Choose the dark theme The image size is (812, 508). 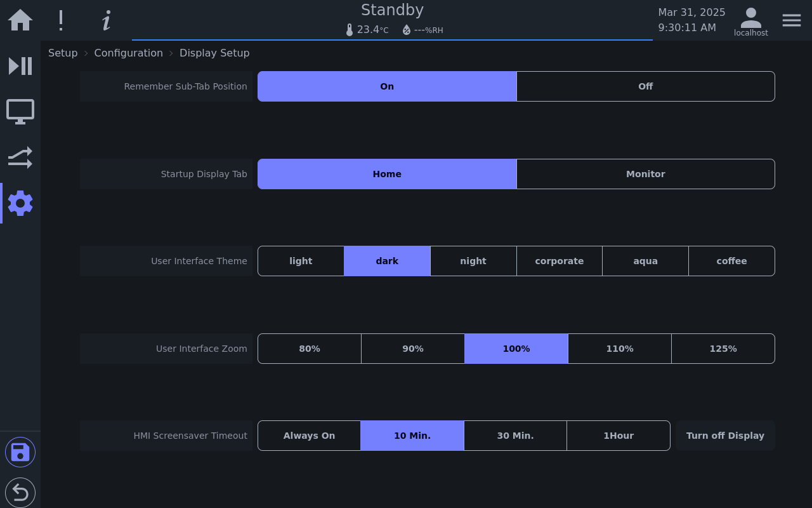tap(387, 261)
